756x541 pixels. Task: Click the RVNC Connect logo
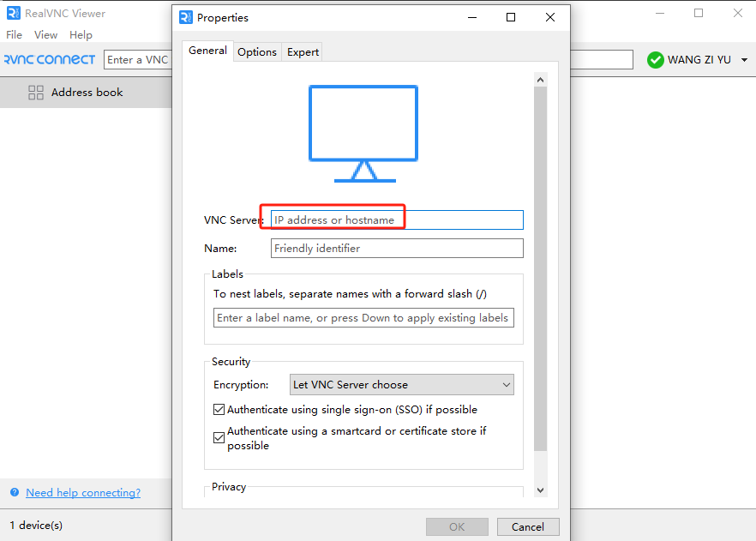50,59
